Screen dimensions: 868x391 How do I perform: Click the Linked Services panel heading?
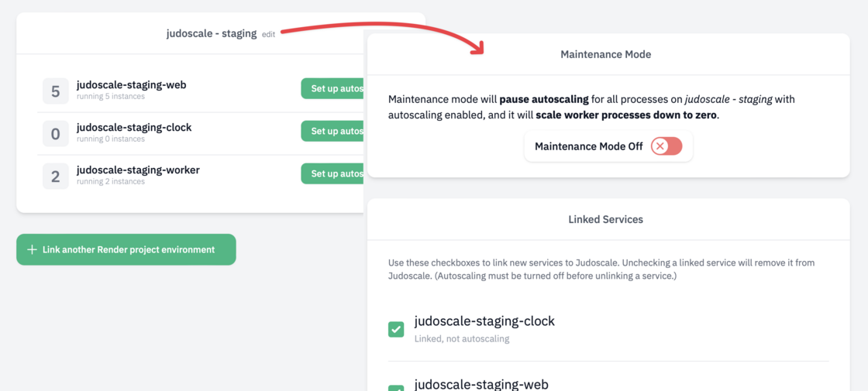pos(605,220)
